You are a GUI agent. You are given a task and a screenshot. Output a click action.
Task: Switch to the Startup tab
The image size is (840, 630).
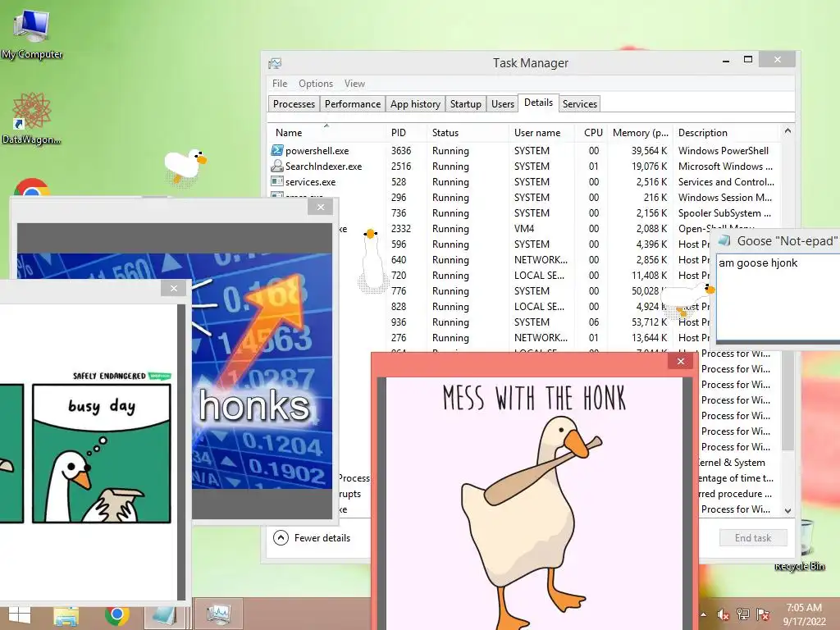pyautogui.click(x=466, y=104)
